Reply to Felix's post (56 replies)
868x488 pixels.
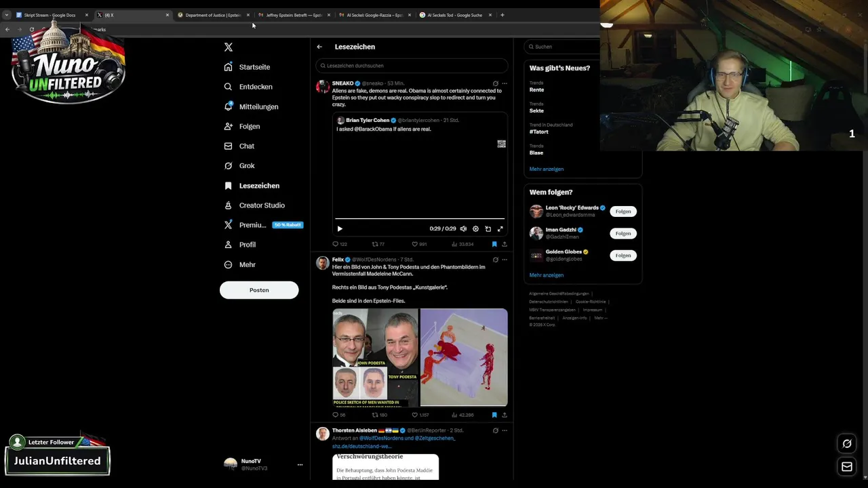338,415
